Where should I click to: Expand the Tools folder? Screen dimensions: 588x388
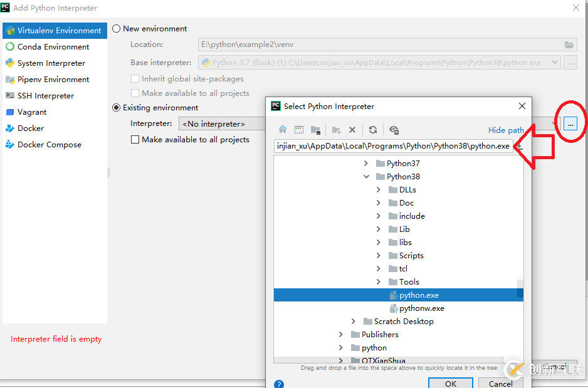coord(379,282)
